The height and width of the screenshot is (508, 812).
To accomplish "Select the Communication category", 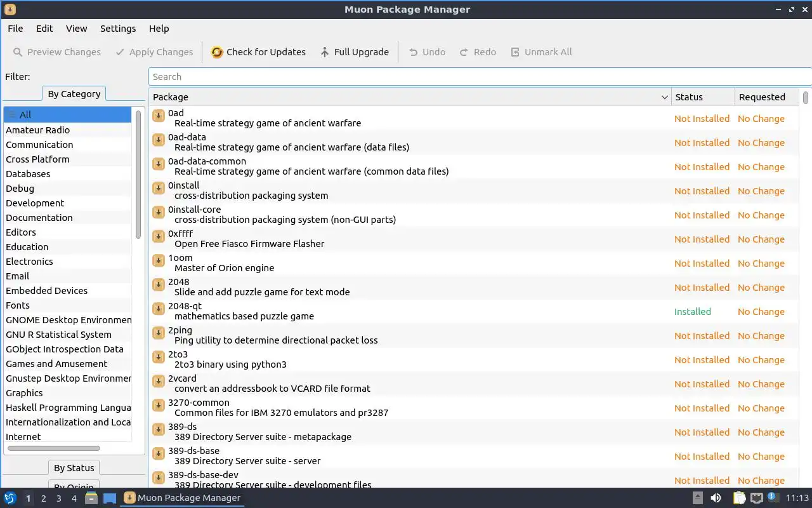I will 67,145.
